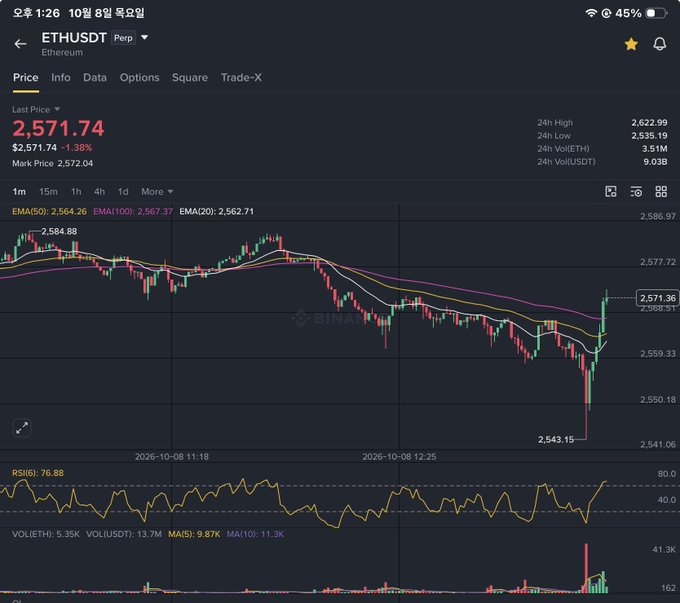Select the 1h timeframe
Image resolution: width=680 pixels, height=603 pixels.
tap(76, 192)
